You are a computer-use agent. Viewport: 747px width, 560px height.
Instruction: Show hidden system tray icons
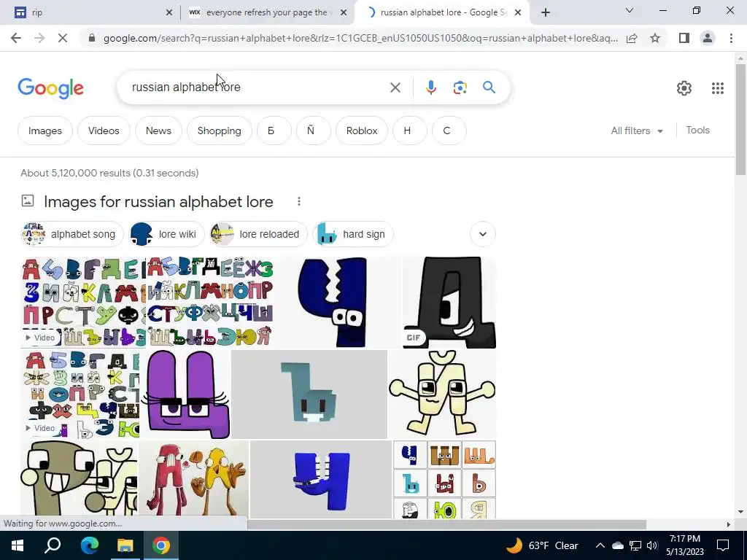(x=600, y=545)
